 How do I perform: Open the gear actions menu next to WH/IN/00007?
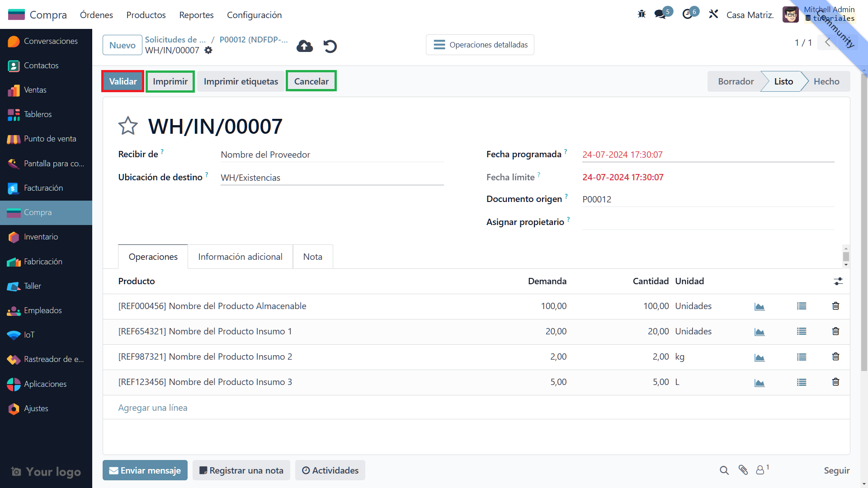pyautogui.click(x=208, y=50)
